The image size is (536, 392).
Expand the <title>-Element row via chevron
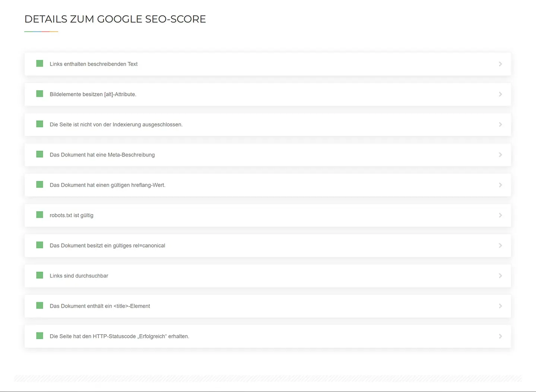tap(500, 306)
